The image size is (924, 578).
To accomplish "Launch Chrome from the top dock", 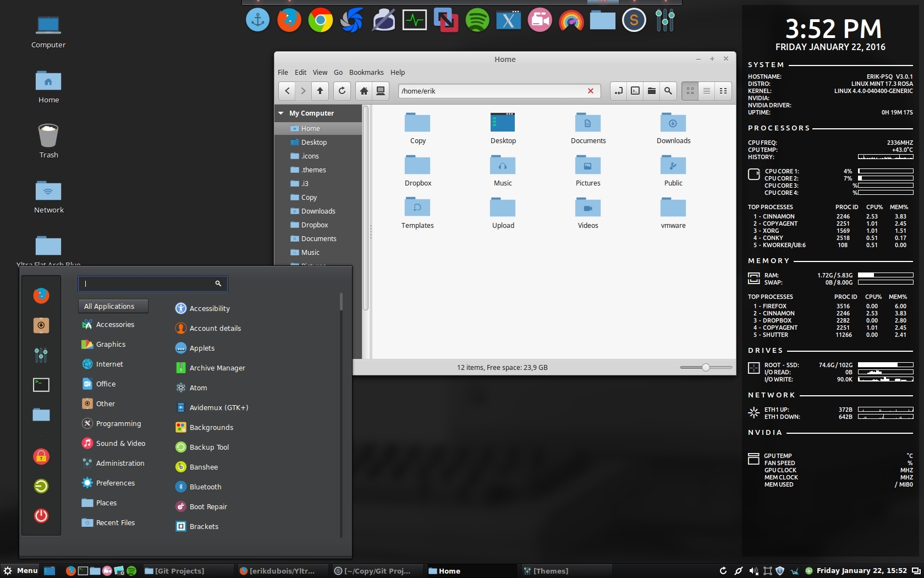I will (320, 21).
